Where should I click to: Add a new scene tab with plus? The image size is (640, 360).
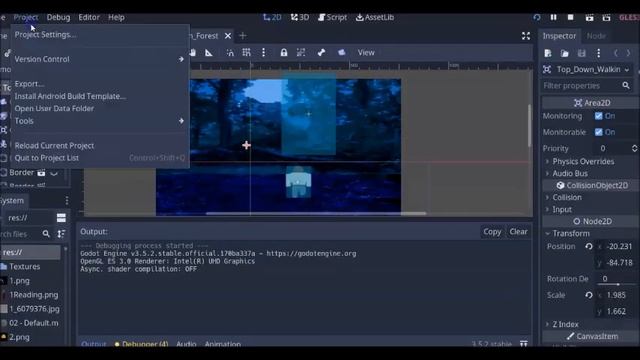tap(243, 36)
